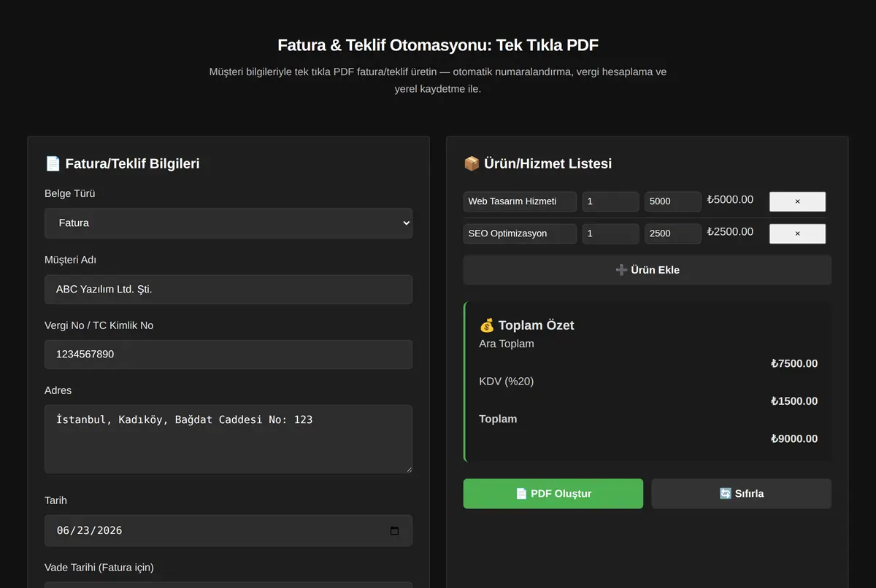
Task: Open the Belge Türü dropdown
Action: coord(228,223)
